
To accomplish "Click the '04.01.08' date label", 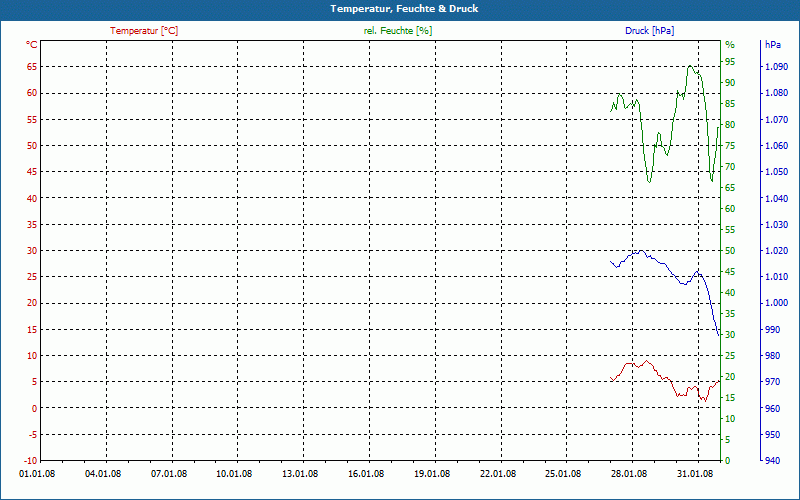I will click(103, 473).
